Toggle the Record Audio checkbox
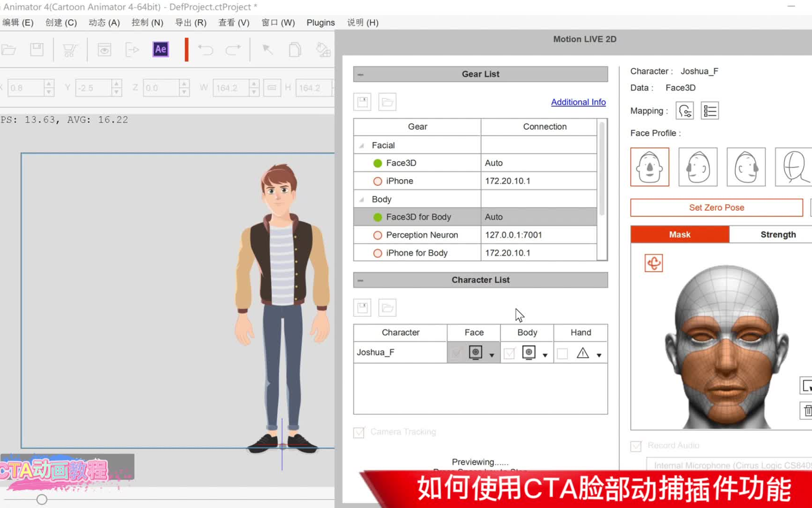The width and height of the screenshot is (812, 508). (636, 446)
